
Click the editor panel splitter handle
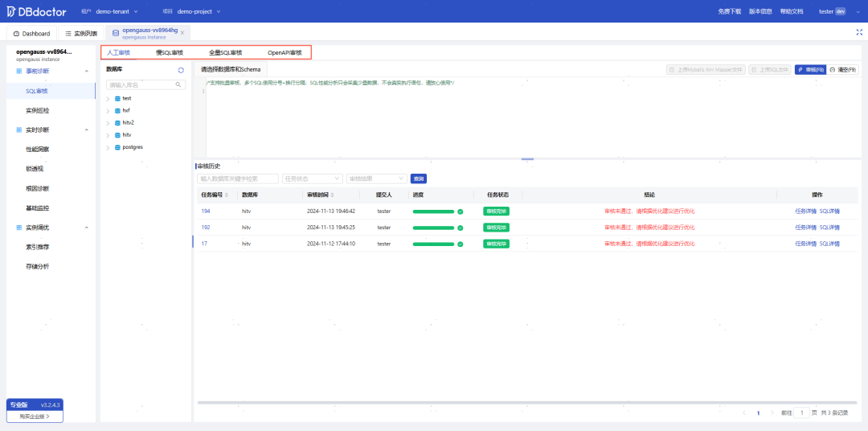(x=527, y=159)
